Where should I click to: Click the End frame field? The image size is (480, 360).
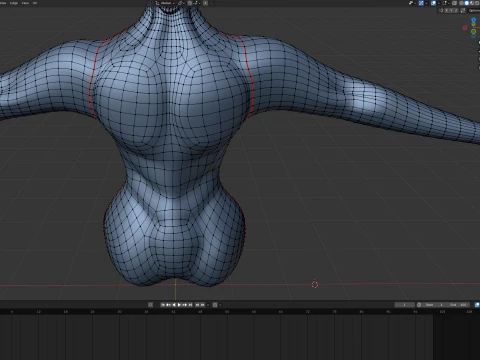click(458, 305)
